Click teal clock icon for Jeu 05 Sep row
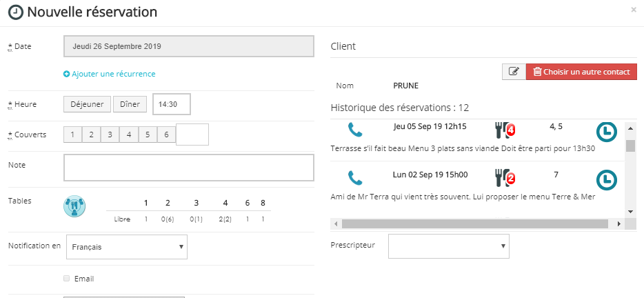Screen dimensions: 644x298 click(607, 132)
